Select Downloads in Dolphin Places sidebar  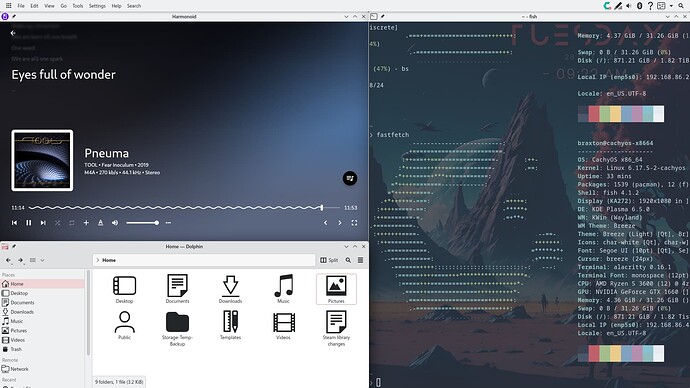(42, 312)
